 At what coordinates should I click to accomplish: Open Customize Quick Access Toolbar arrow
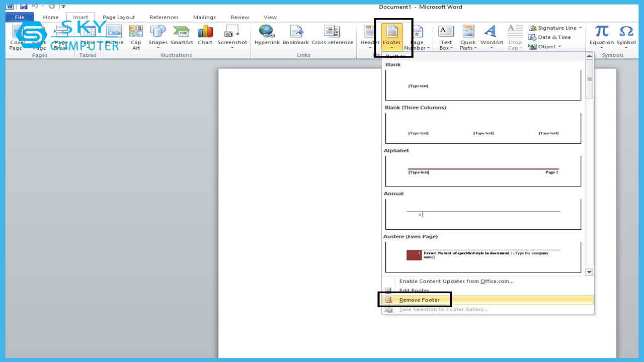(x=63, y=7)
